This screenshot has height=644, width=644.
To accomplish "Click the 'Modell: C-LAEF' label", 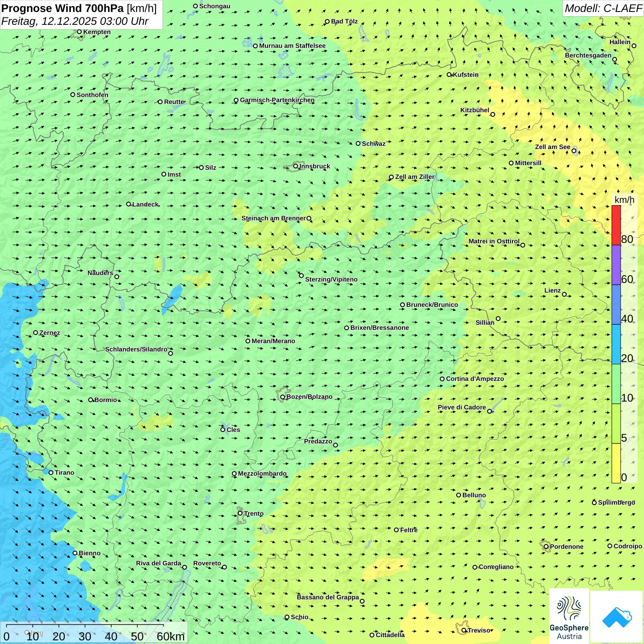I will (603, 8).
